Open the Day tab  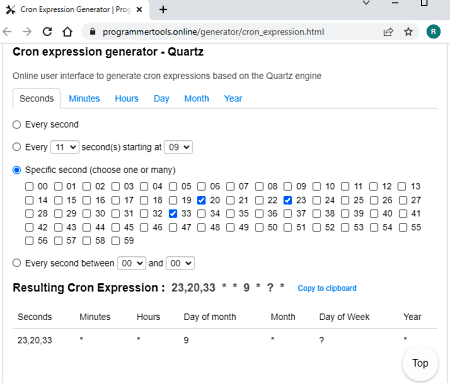pyautogui.click(x=161, y=99)
